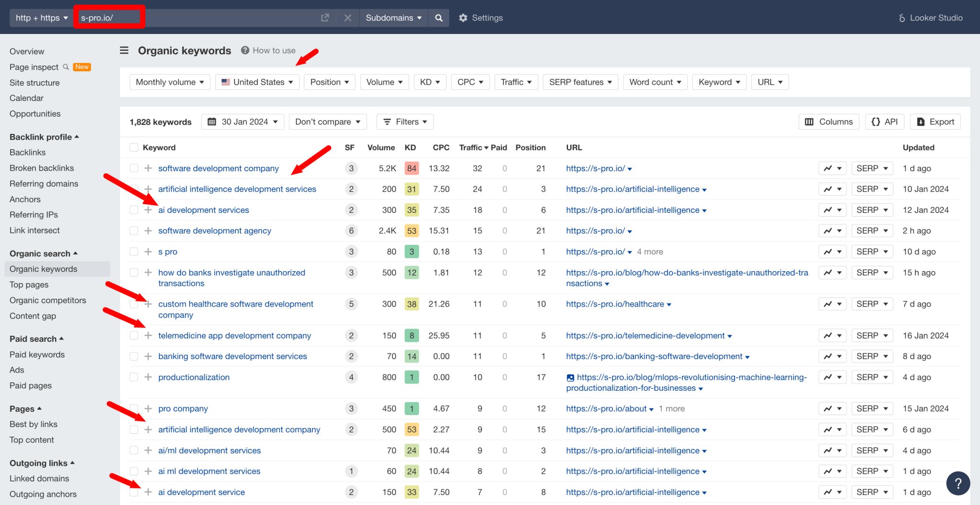Screen dimensions: 980x505
Task: Open Top pages in sidebar
Action: click(x=29, y=285)
